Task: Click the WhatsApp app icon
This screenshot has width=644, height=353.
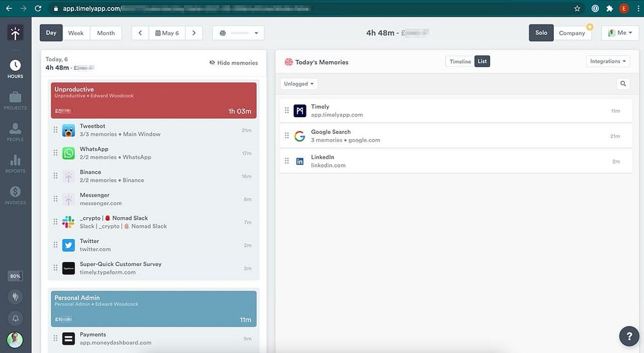Action: point(69,153)
